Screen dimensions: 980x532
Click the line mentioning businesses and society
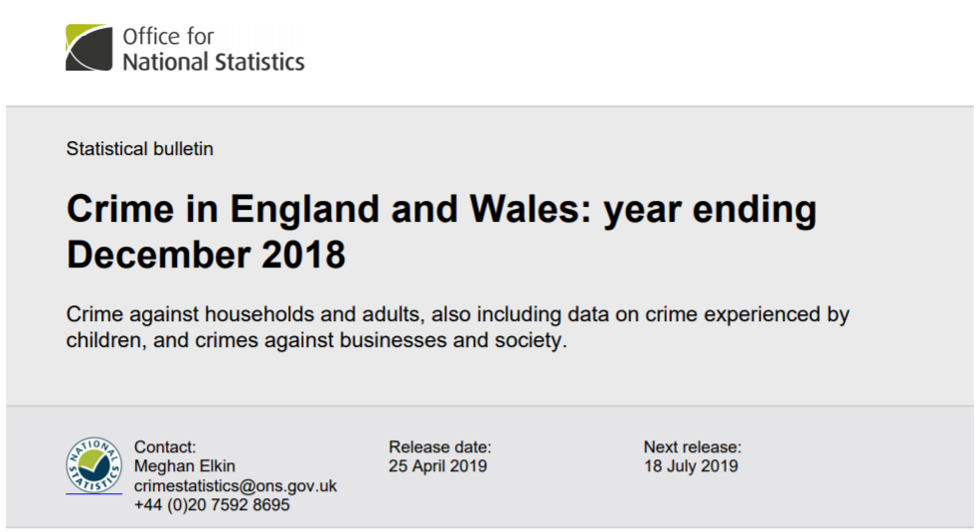click(x=316, y=340)
